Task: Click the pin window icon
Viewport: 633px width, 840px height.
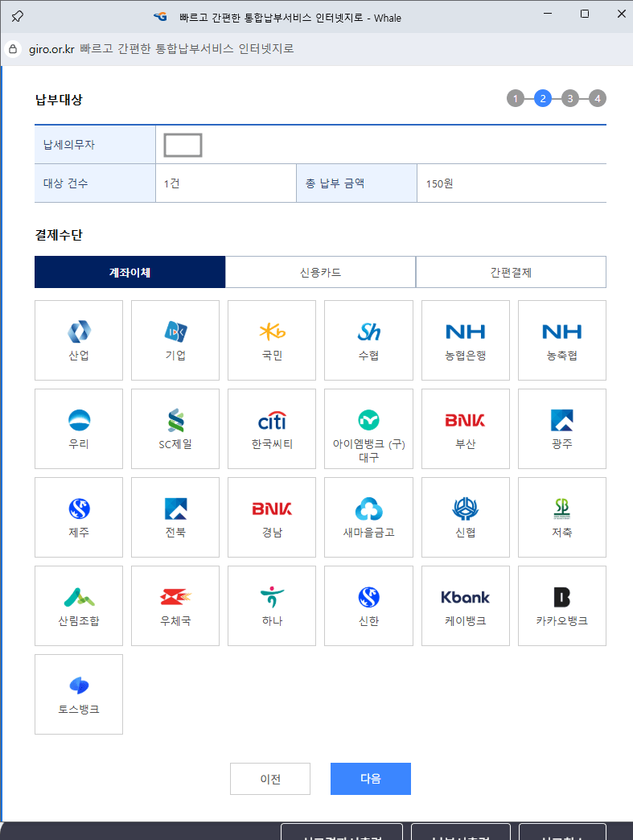Action: [x=17, y=17]
